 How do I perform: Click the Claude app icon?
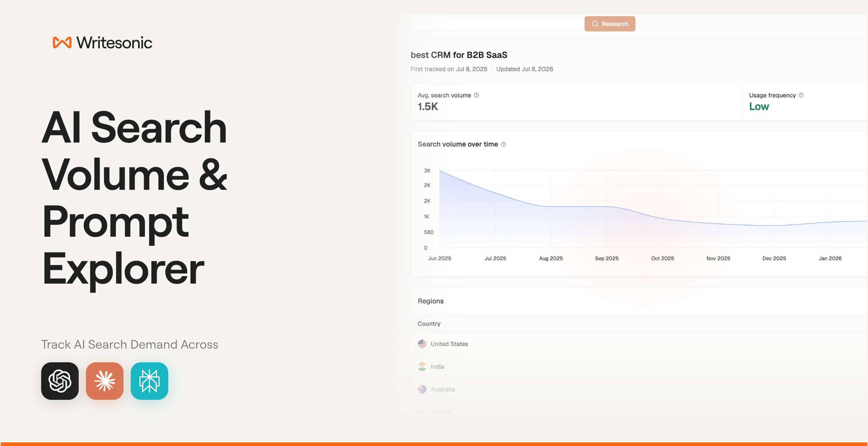[x=105, y=381]
